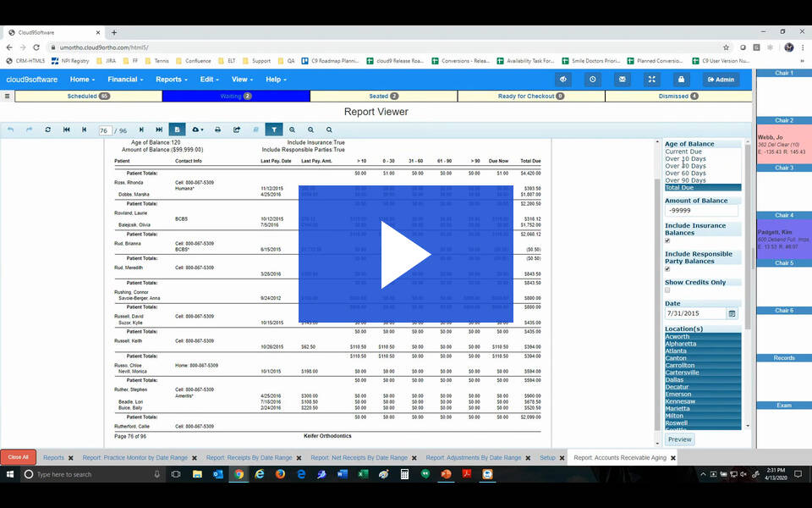This screenshot has width=812, height=508.
Task: Click the Admin logout button
Action: click(721, 80)
